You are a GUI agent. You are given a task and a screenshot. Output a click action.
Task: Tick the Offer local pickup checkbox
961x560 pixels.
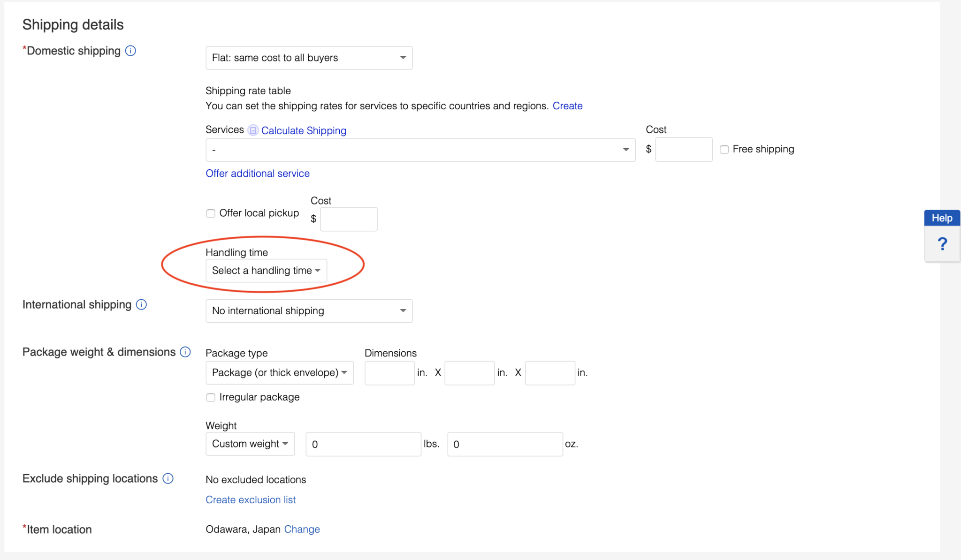[x=211, y=213]
